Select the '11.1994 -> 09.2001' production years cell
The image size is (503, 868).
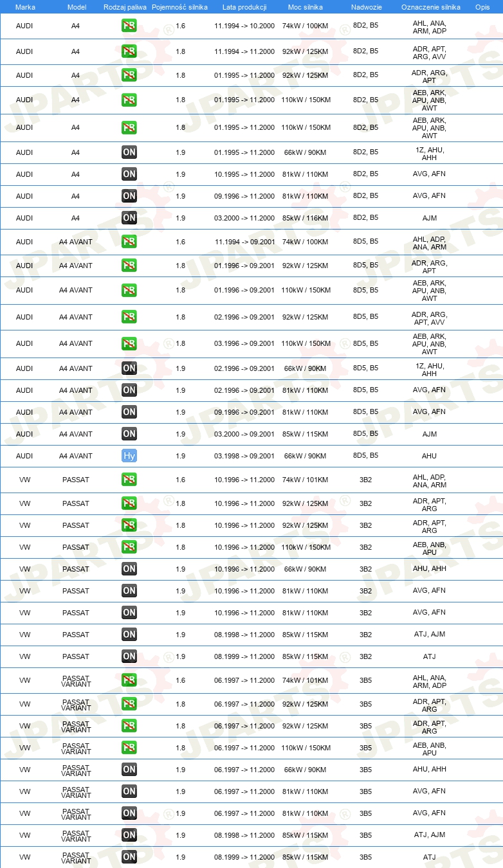(x=244, y=242)
